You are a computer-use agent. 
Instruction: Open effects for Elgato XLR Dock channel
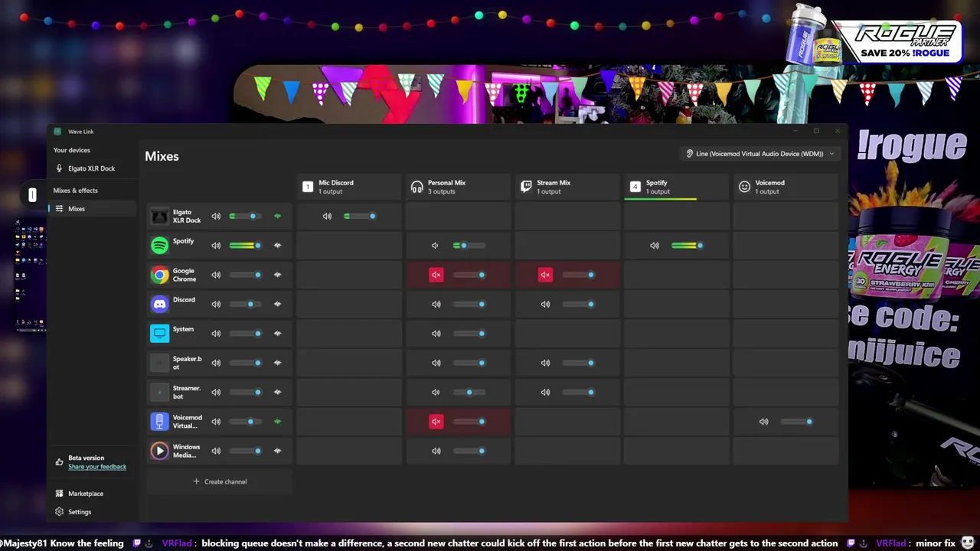[277, 216]
